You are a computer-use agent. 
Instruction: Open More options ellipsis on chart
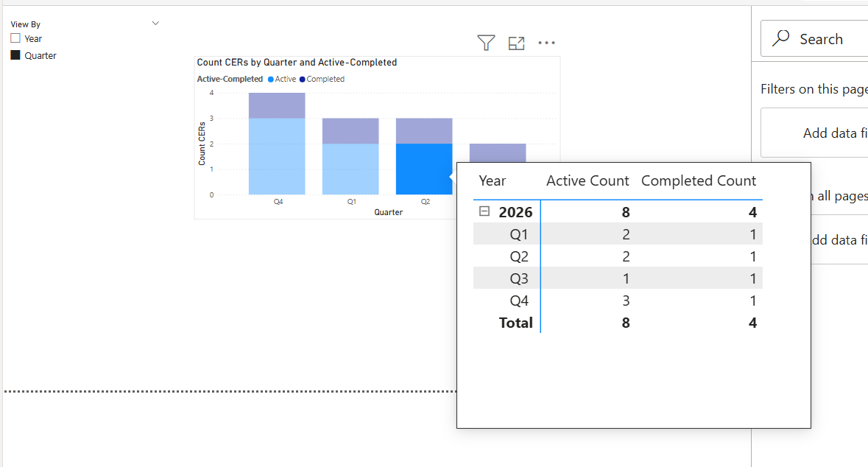pos(546,43)
